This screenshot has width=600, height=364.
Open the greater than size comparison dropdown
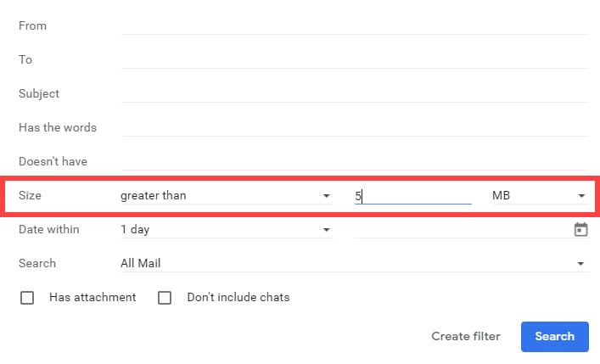click(x=225, y=196)
